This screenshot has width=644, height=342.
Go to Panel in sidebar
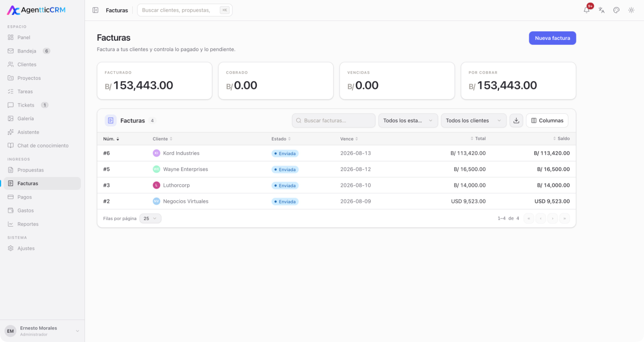tap(42, 37)
